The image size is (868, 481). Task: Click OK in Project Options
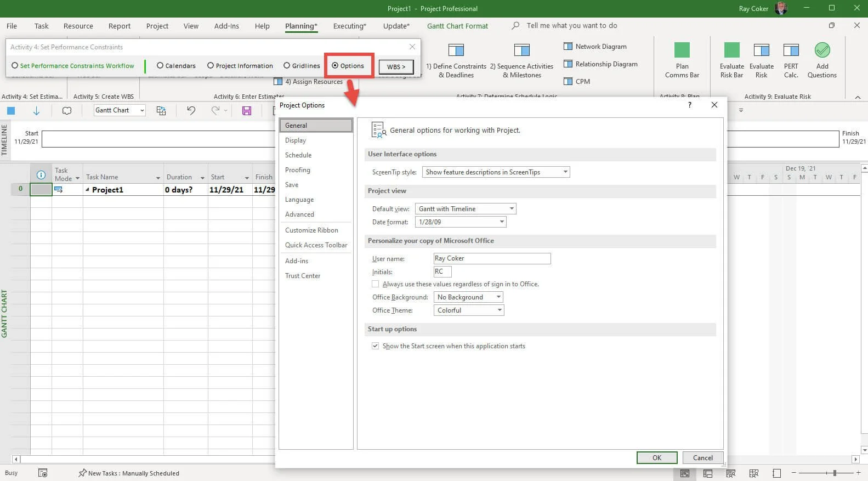click(657, 458)
